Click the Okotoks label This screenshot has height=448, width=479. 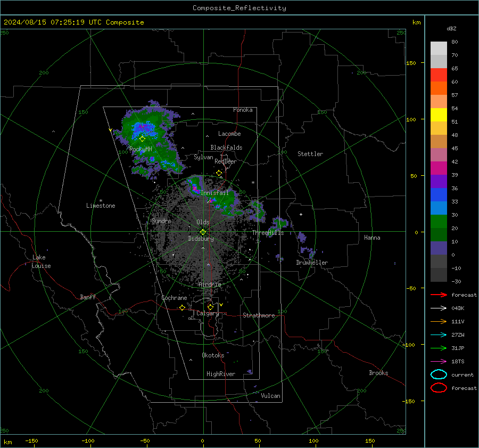213,355
